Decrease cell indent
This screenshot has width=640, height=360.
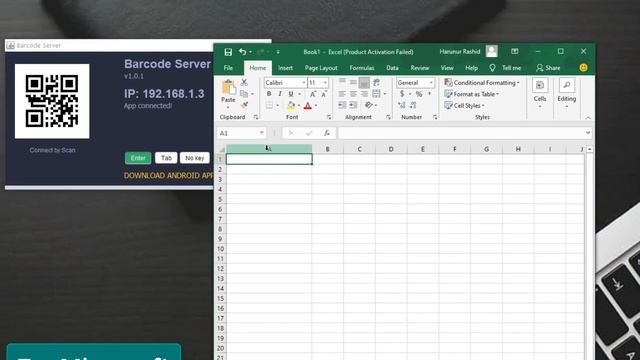[342, 105]
